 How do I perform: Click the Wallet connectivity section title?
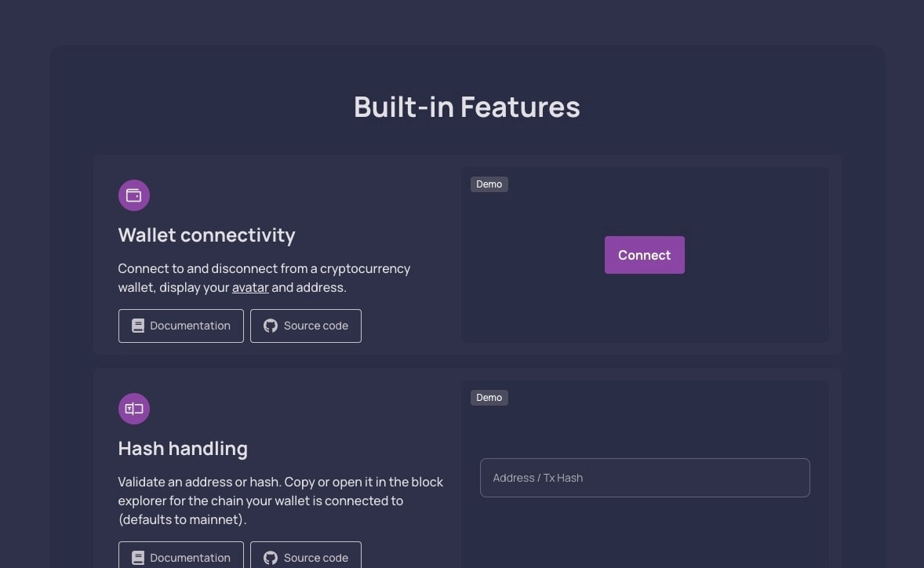click(206, 235)
